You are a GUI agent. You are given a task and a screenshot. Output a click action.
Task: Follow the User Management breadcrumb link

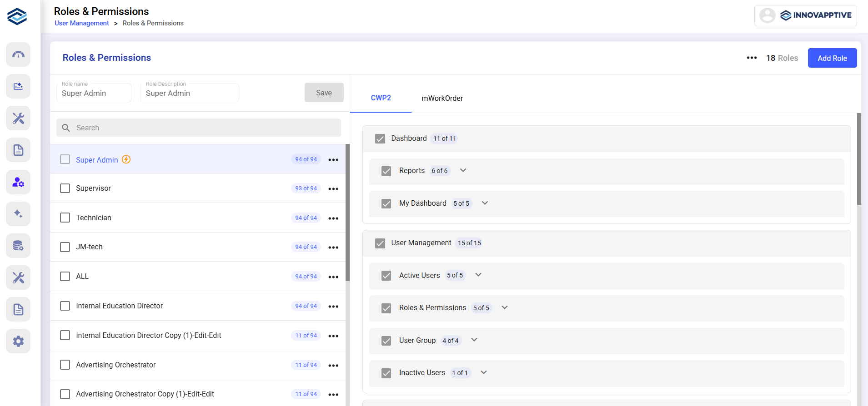coord(82,23)
